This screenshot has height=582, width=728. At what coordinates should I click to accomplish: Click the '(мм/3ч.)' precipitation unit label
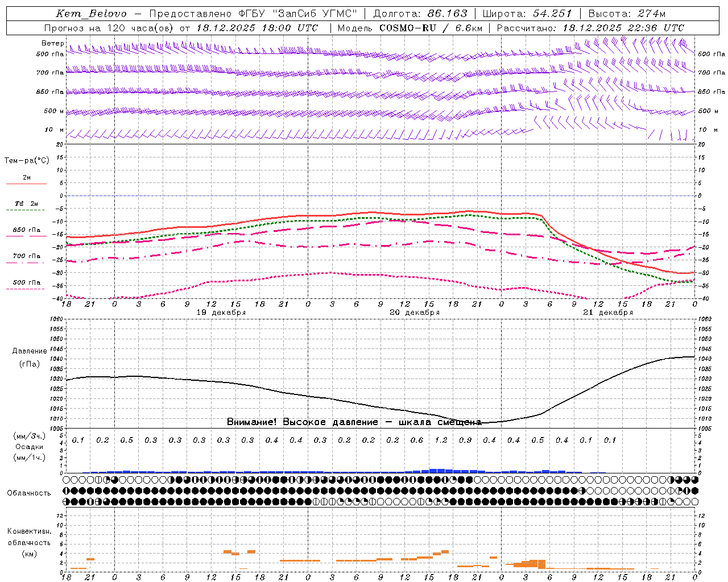30,436
